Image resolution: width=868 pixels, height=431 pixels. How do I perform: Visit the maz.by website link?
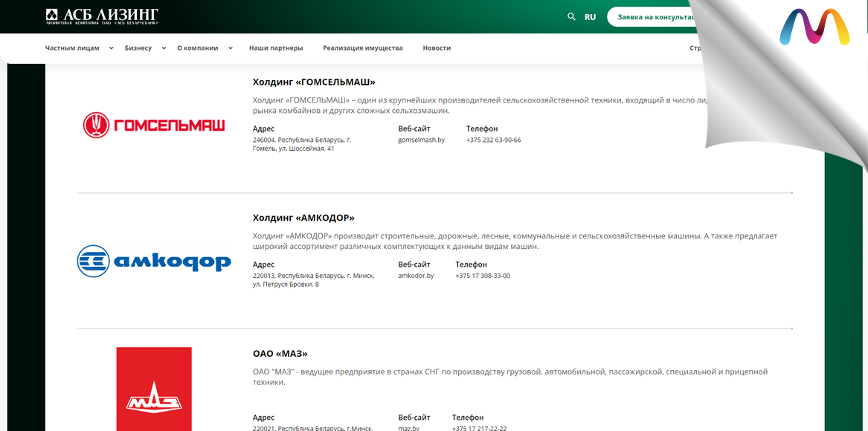408,429
